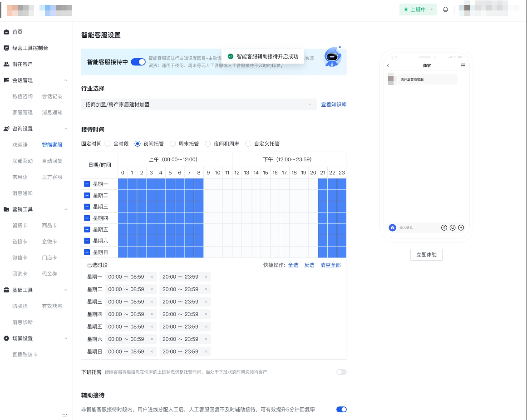Open the 行业选择 industry dropdown
Viewport: 527px width, 420px height.
(x=199, y=104)
